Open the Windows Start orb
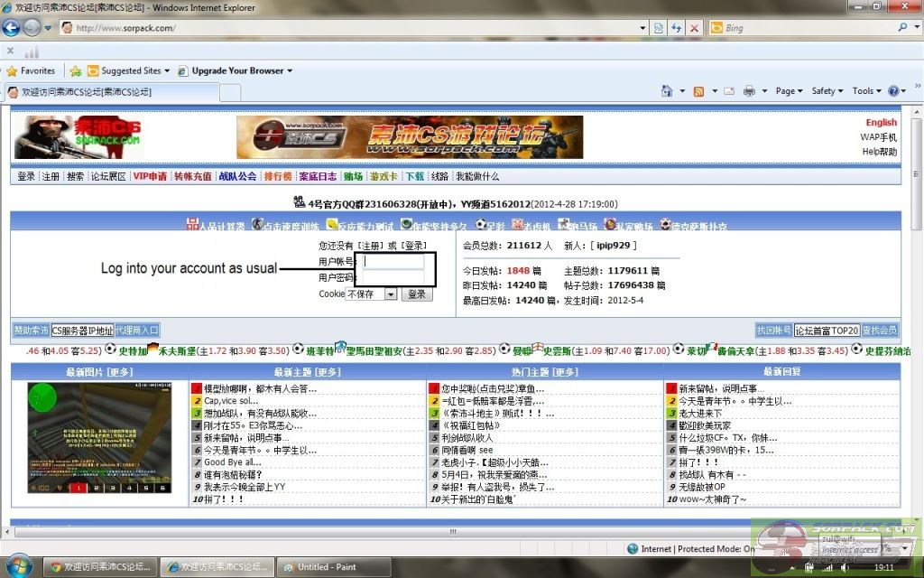Viewport: 924px width, 578px height. [x=18, y=566]
